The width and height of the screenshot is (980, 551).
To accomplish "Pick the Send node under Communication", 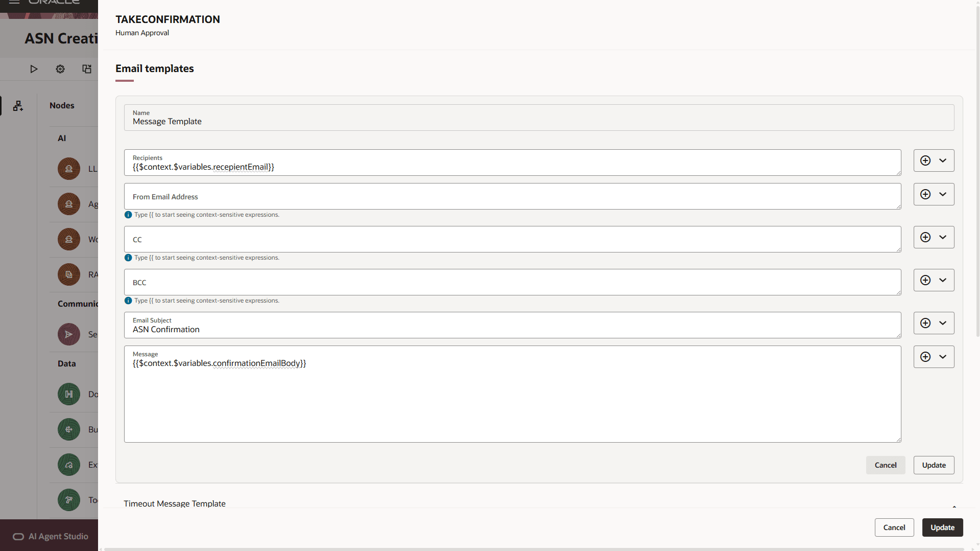I will click(x=68, y=334).
